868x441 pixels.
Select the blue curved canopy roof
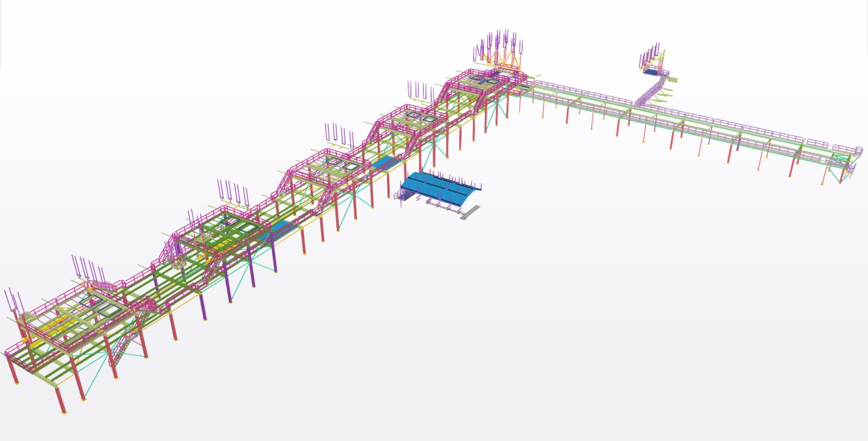(x=440, y=189)
